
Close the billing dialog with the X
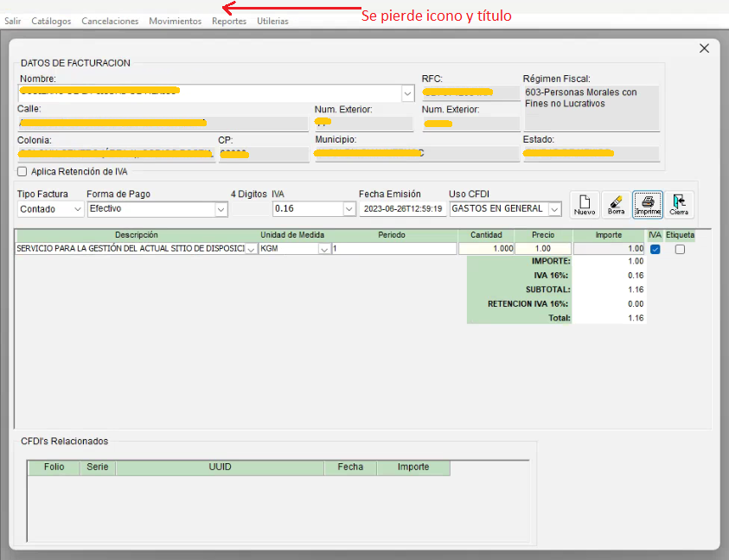705,48
